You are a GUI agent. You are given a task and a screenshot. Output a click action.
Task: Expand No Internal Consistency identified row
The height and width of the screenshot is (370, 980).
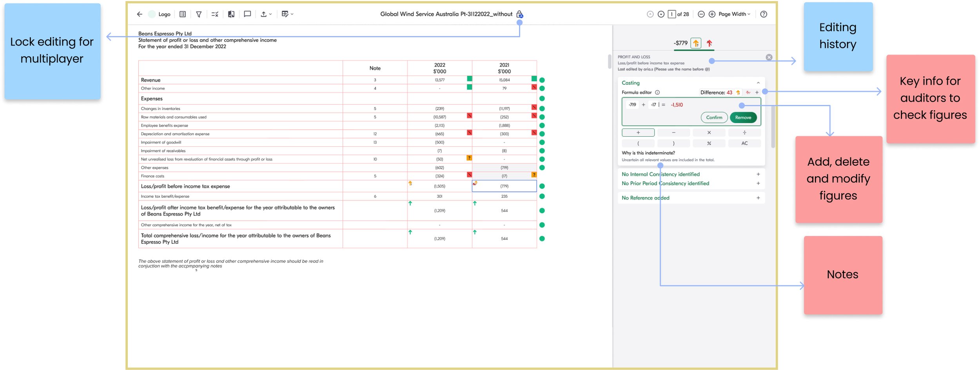click(758, 174)
